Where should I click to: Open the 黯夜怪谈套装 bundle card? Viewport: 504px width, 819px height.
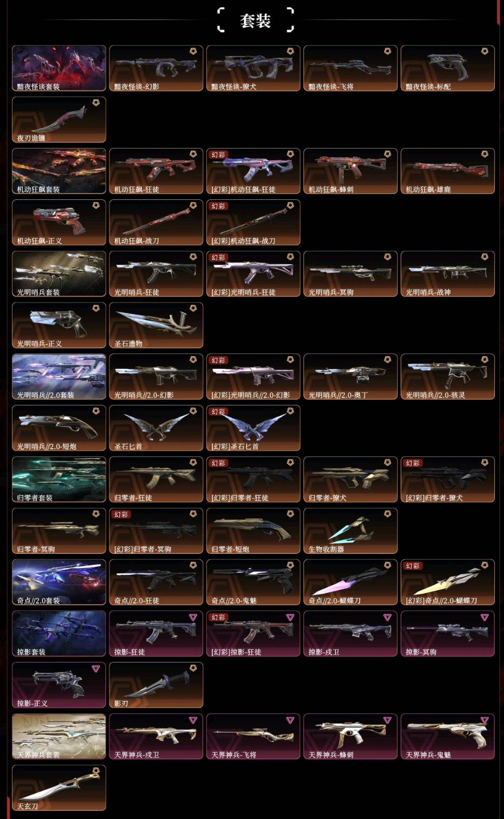point(59,68)
